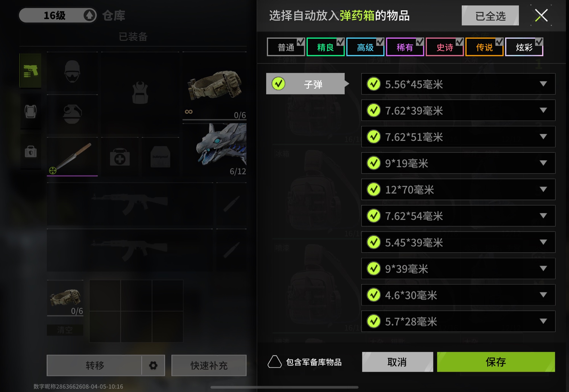Toggle the 史诗 rarity filter tab
Screen dimensions: 569x392
[x=445, y=47]
